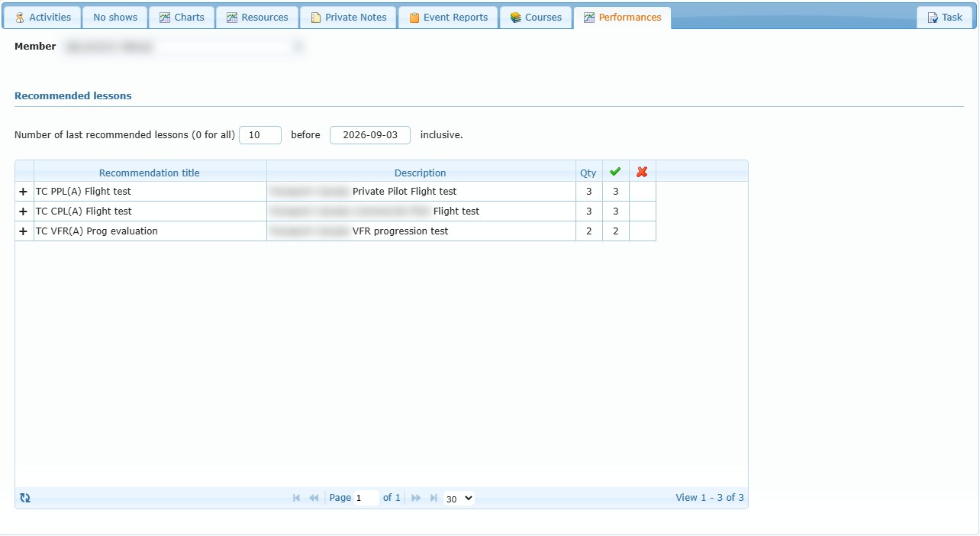This screenshot has height=536, width=980.
Task: Click the before date field 2026-09-03
Action: click(370, 135)
